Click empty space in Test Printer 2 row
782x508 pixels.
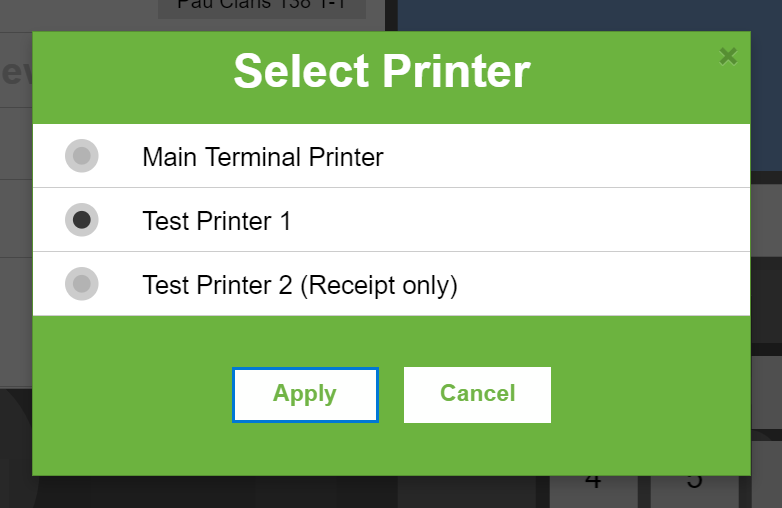pos(620,285)
